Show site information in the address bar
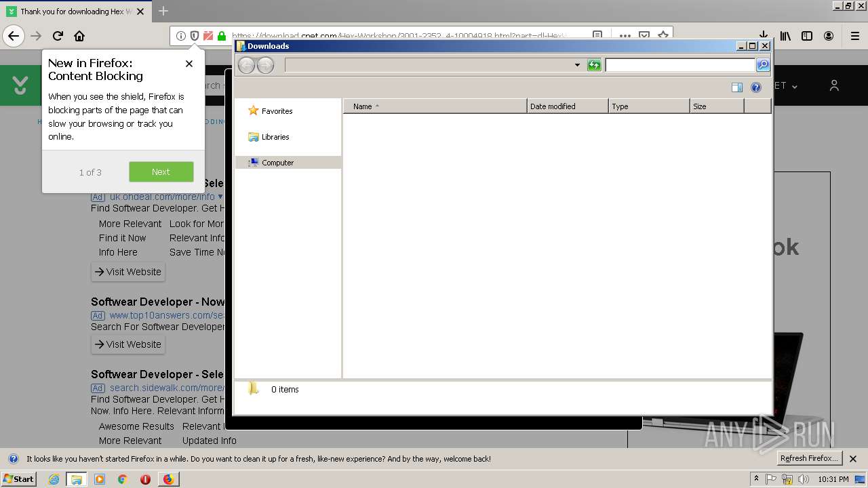The width and height of the screenshot is (868, 488). click(180, 36)
